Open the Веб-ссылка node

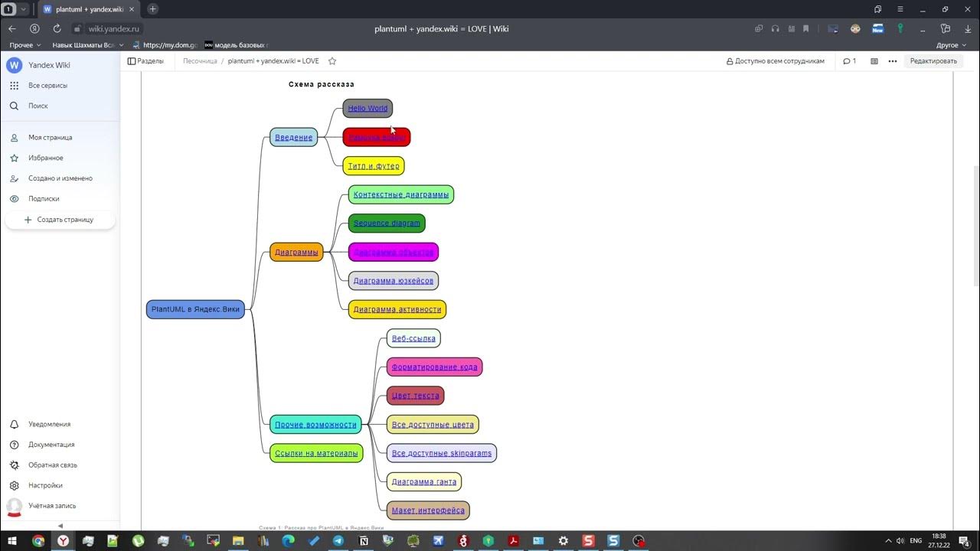(413, 338)
